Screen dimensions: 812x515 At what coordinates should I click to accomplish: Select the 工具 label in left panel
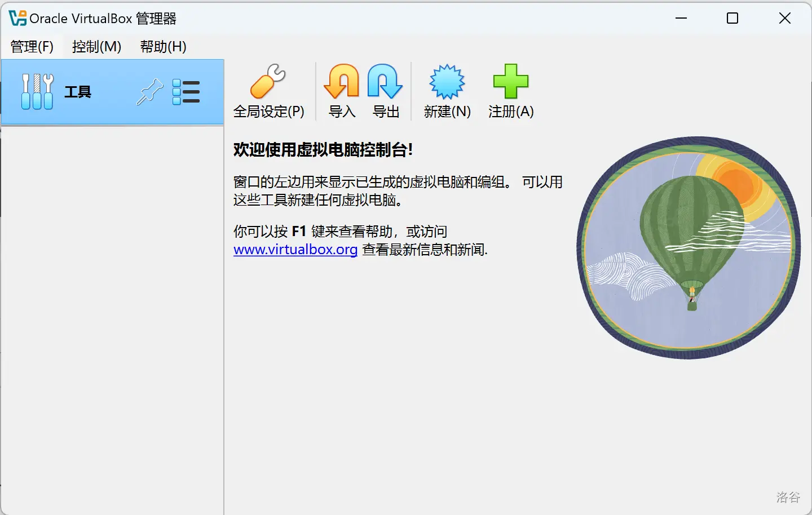click(x=78, y=92)
